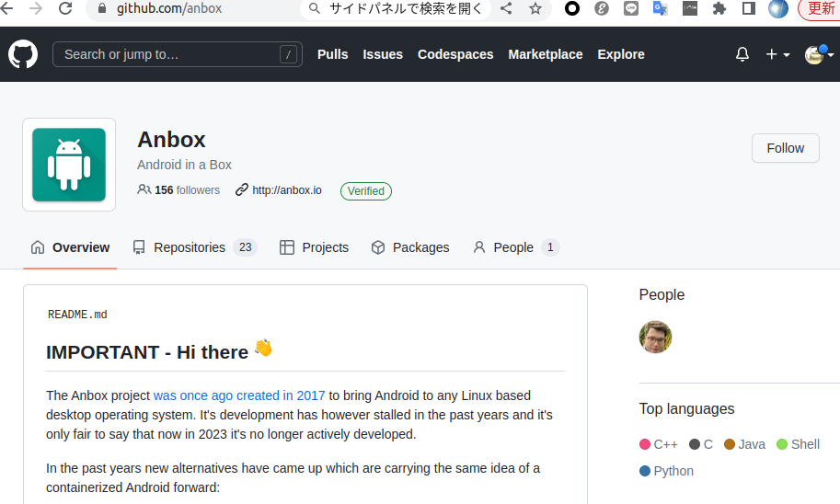Filter by C top language
Image resolution: width=840 pixels, height=504 pixels.
point(701,444)
